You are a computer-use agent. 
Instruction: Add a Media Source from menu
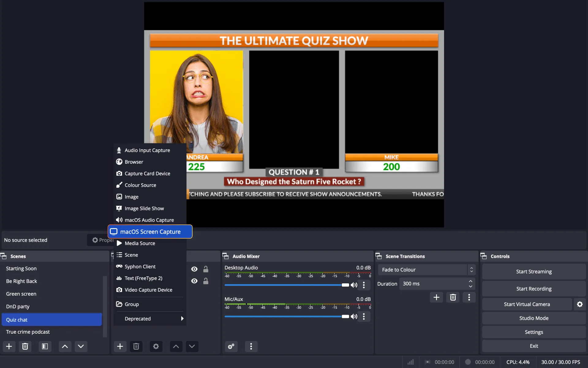point(150,243)
